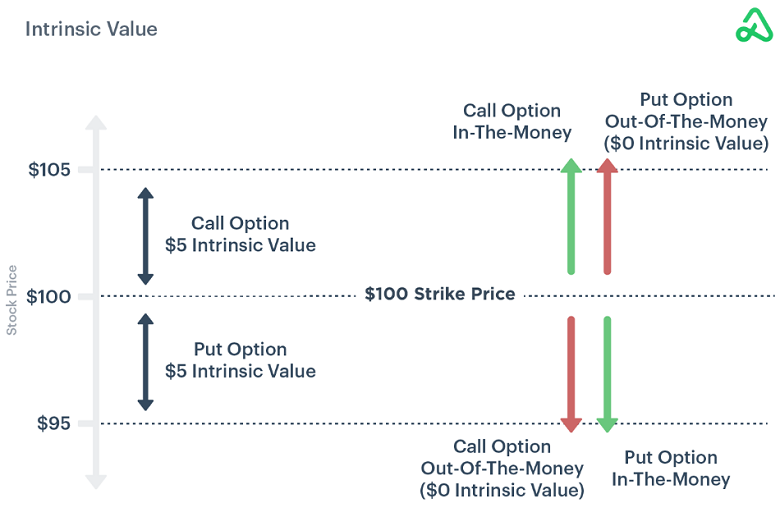Click the "Intrinsic Value" title

[91, 29]
